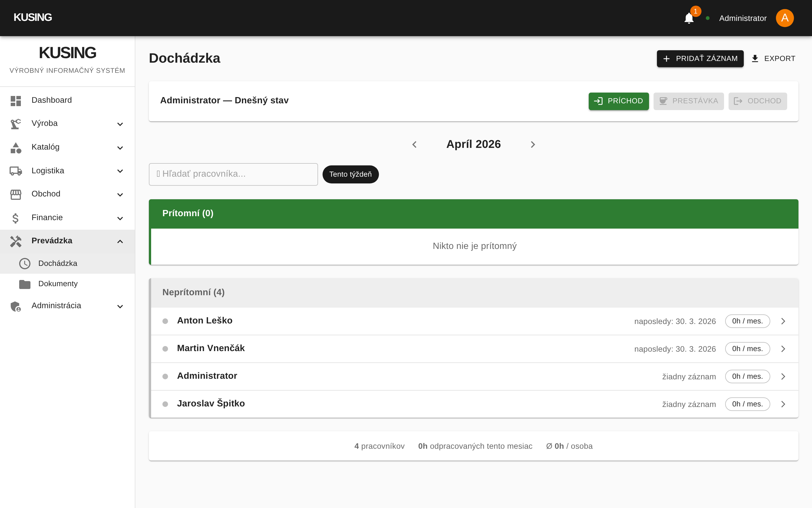The width and height of the screenshot is (812, 508).
Task: Focus the Hľadať pracovníka search field
Action: (x=233, y=174)
